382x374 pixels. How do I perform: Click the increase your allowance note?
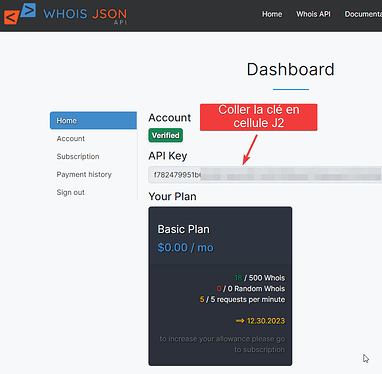[222, 344]
